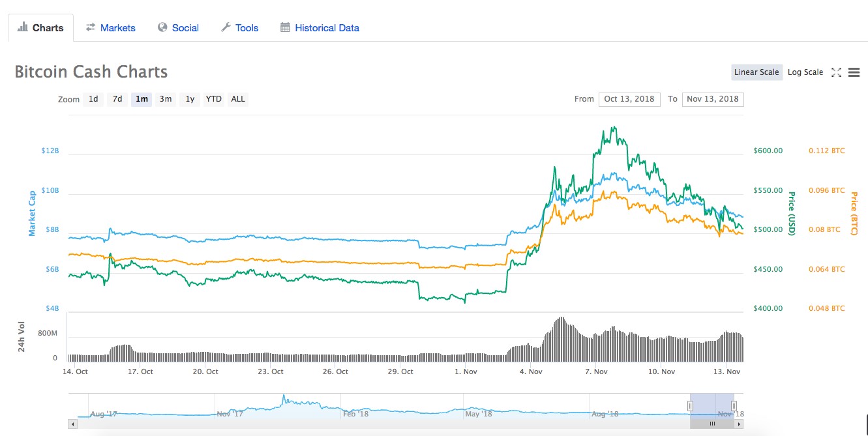Click the 4. Nov date label
Image resolution: width=868 pixels, height=436 pixels.
point(531,371)
